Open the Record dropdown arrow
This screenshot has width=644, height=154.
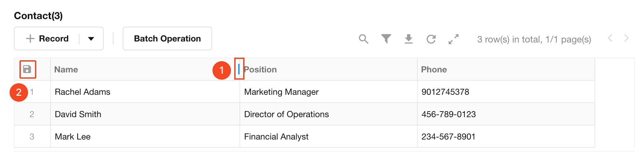(x=91, y=38)
